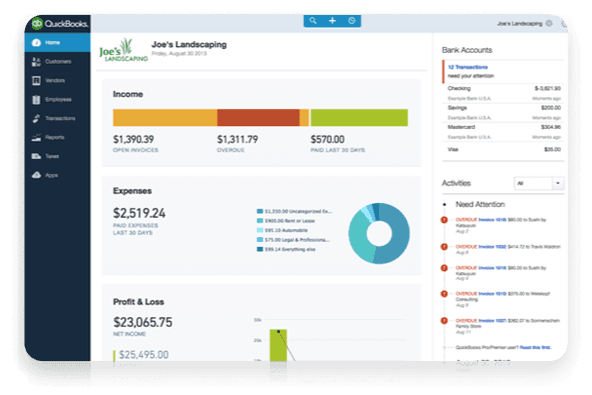
Task: Open the $375.00 Weiskopf Consulting invoice link
Action: point(492,294)
